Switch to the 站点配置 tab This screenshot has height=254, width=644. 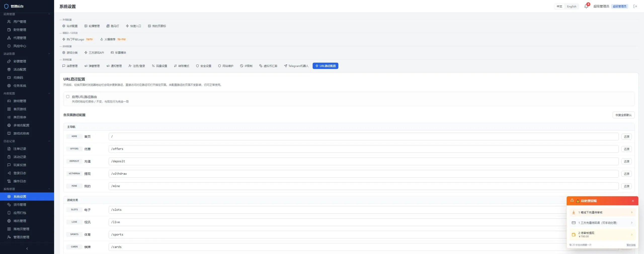[70, 26]
